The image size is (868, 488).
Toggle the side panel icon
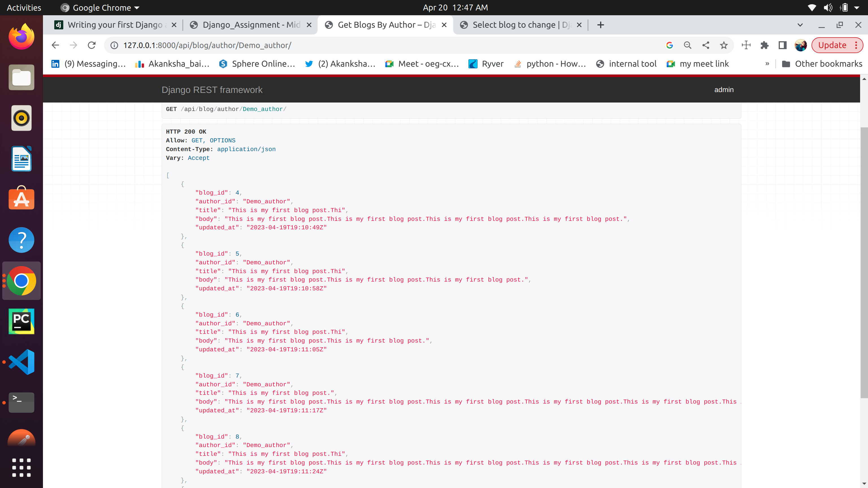coord(782,45)
